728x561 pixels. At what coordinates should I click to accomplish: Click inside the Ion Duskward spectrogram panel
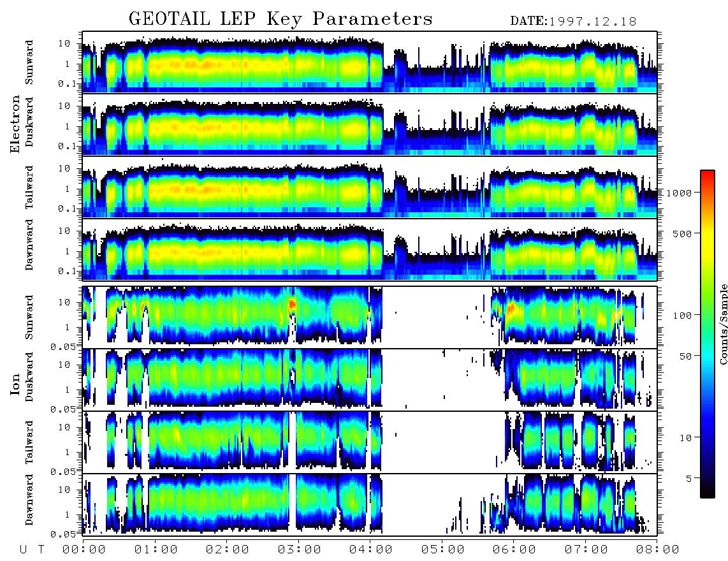click(x=370, y=379)
